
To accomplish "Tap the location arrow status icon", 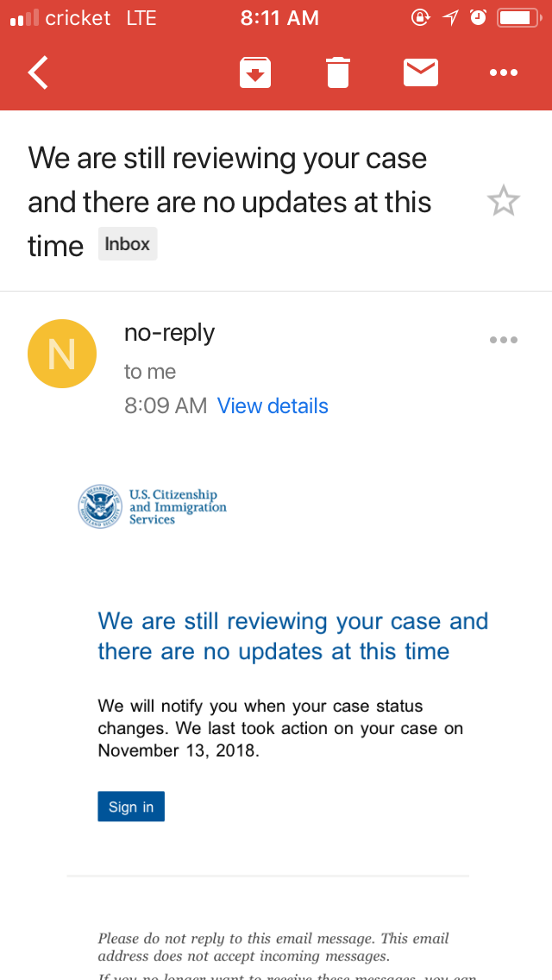I will (450, 17).
